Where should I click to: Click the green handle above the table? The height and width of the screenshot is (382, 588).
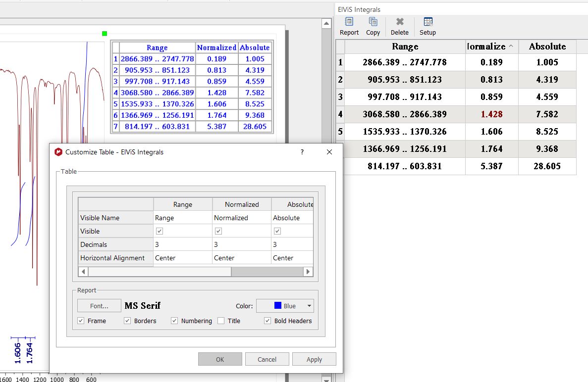tap(105, 33)
